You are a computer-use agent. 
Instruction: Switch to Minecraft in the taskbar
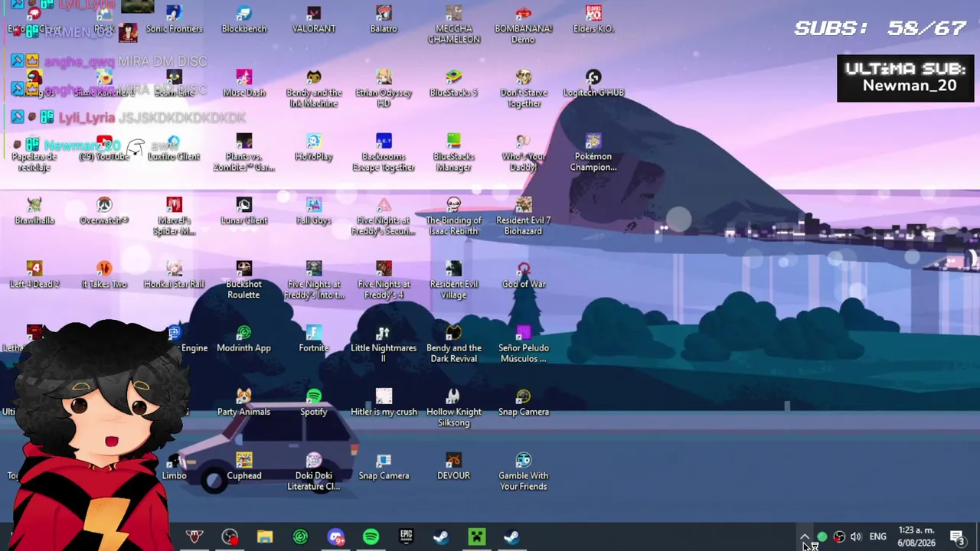(476, 537)
